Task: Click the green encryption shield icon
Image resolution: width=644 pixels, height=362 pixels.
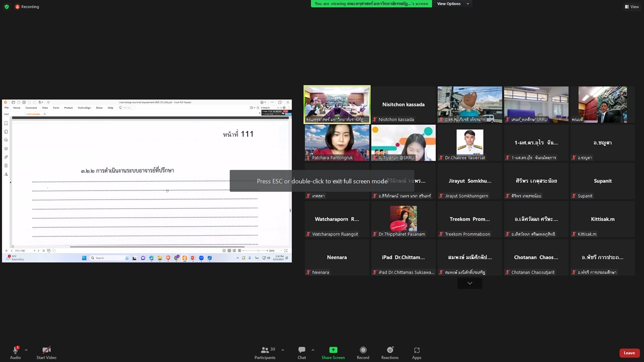Action: (7, 7)
